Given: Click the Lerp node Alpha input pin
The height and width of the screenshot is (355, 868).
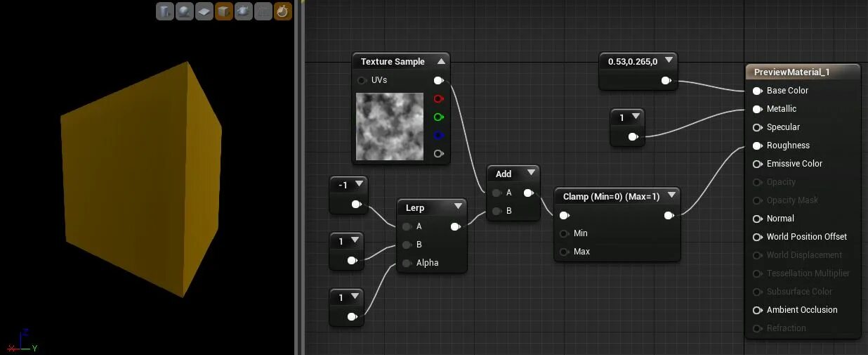Looking at the screenshot, I should 407,263.
